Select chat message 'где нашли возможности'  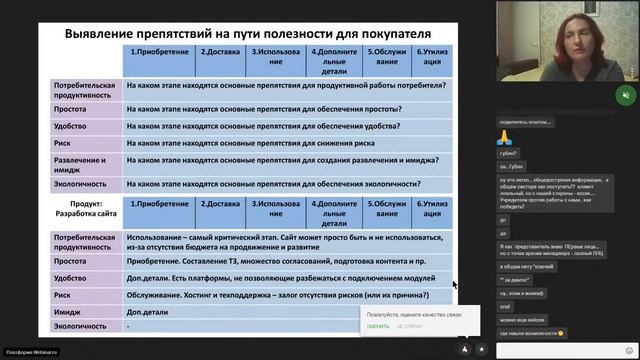point(531,333)
